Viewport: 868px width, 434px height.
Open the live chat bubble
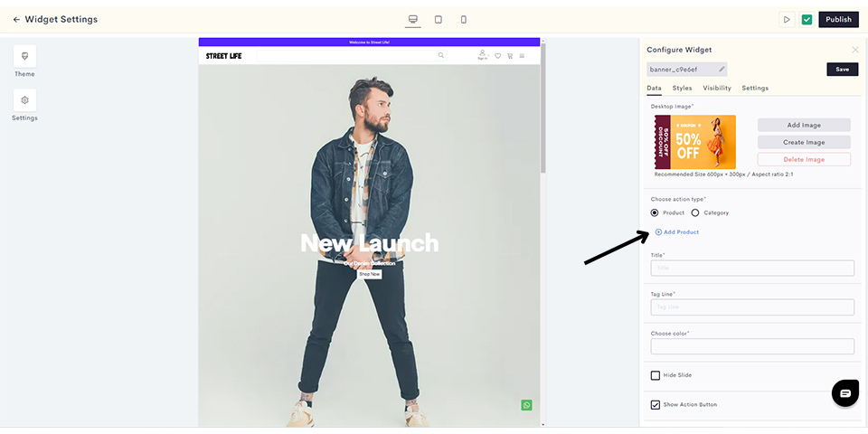coord(845,393)
